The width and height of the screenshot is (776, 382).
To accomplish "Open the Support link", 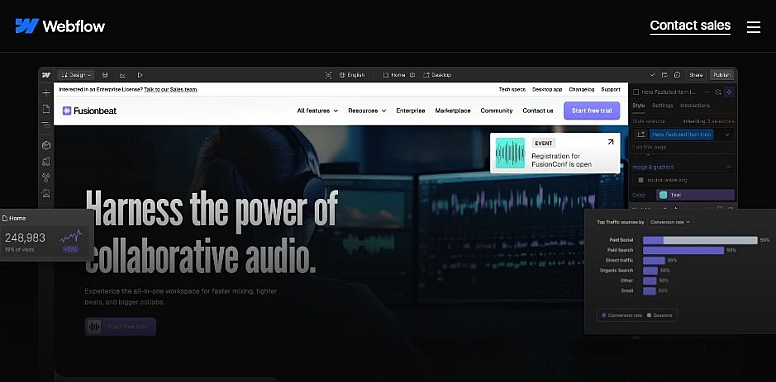I will click(x=610, y=90).
